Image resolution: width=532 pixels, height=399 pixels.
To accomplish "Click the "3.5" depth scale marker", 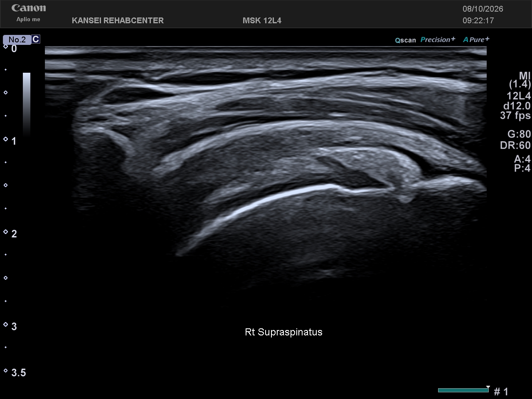I will pyautogui.click(x=19, y=372).
